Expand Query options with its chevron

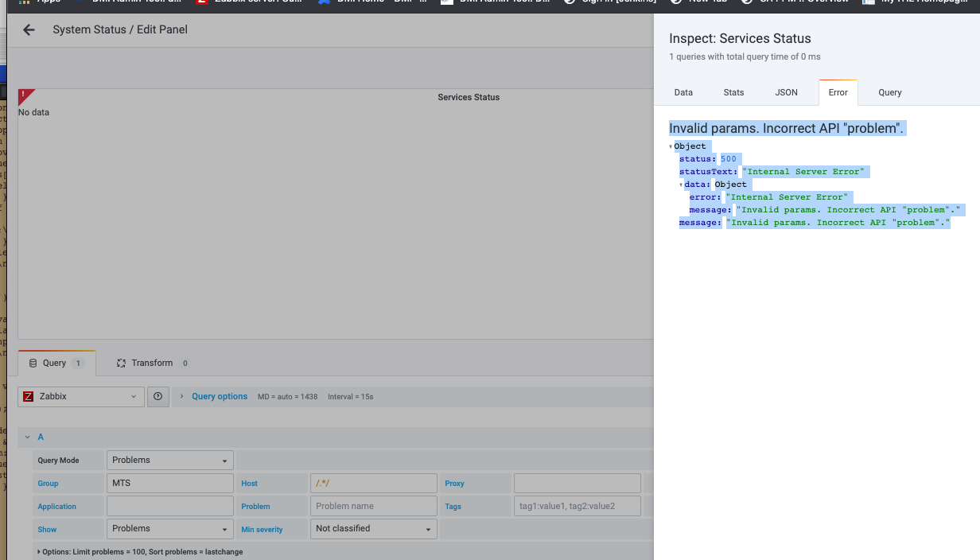(x=182, y=396)
